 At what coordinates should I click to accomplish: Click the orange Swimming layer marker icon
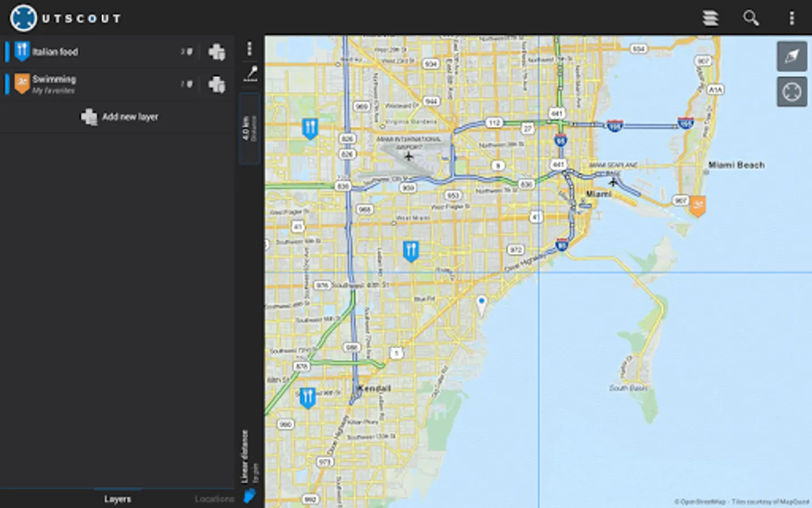click(22, 84)
